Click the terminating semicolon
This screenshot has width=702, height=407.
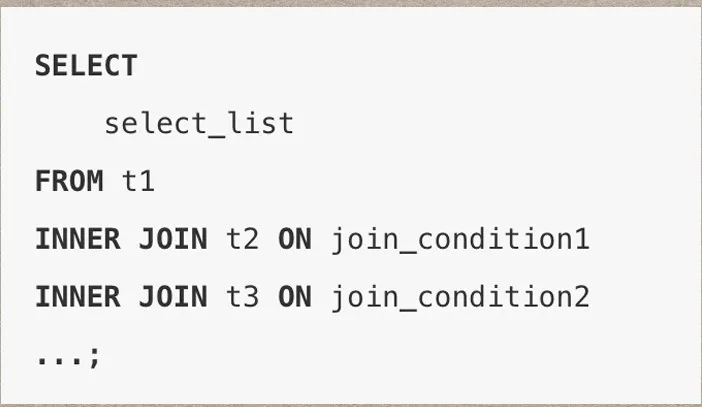(x=95, y=357)
